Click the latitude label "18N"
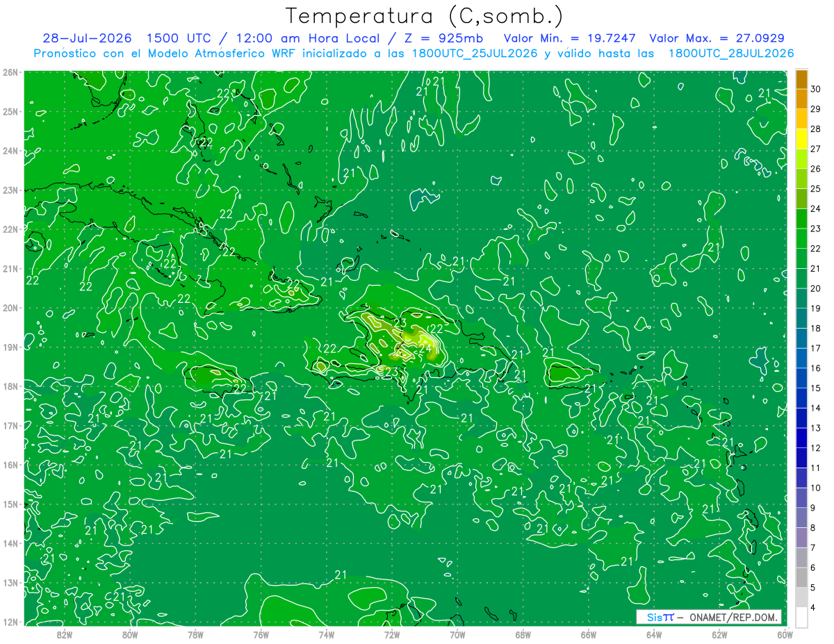Viewport: 834px width, 644px height. (x=10, y=386)
